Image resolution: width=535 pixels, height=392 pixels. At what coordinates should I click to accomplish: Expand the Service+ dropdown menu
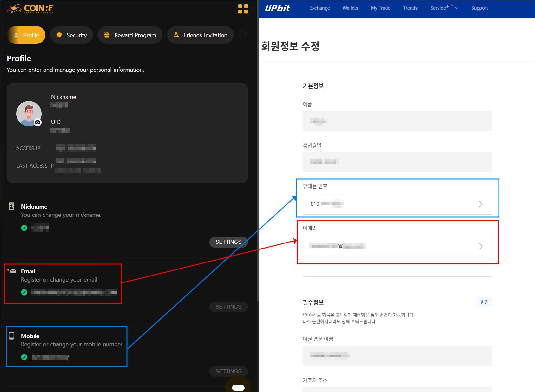(x=444, y=8)
